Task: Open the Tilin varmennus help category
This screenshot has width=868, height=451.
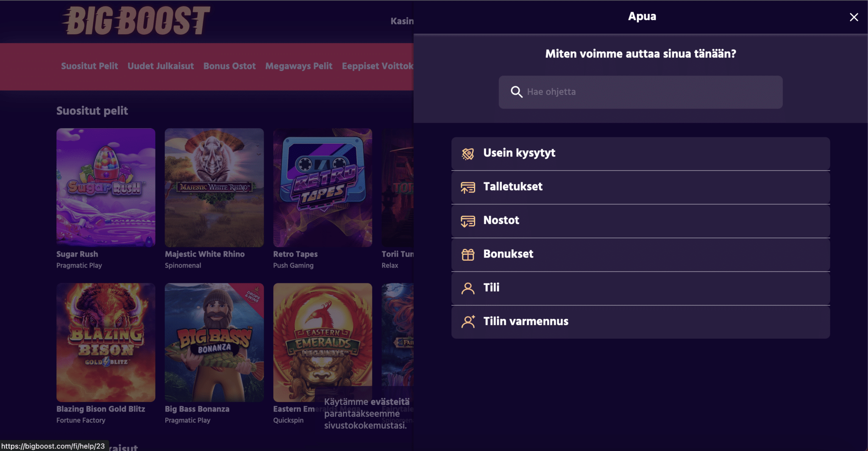Action: [x=640, y=322]
